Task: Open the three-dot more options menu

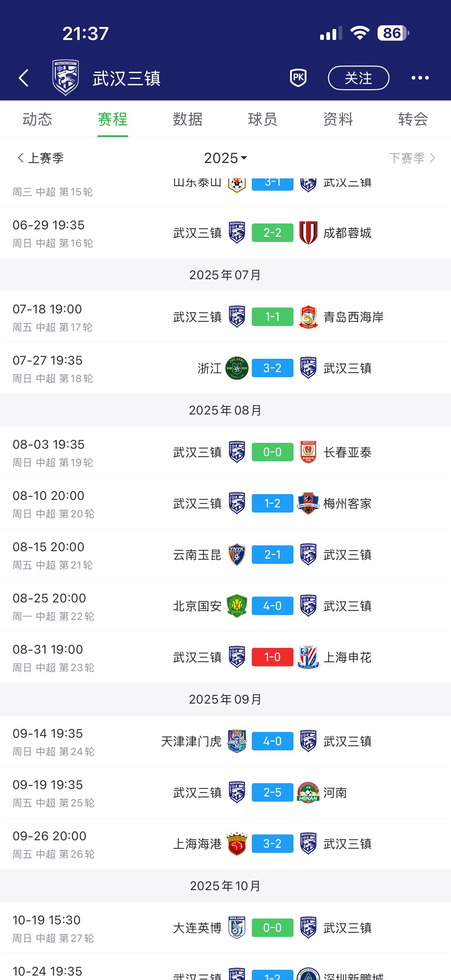Action: point(420,78)
